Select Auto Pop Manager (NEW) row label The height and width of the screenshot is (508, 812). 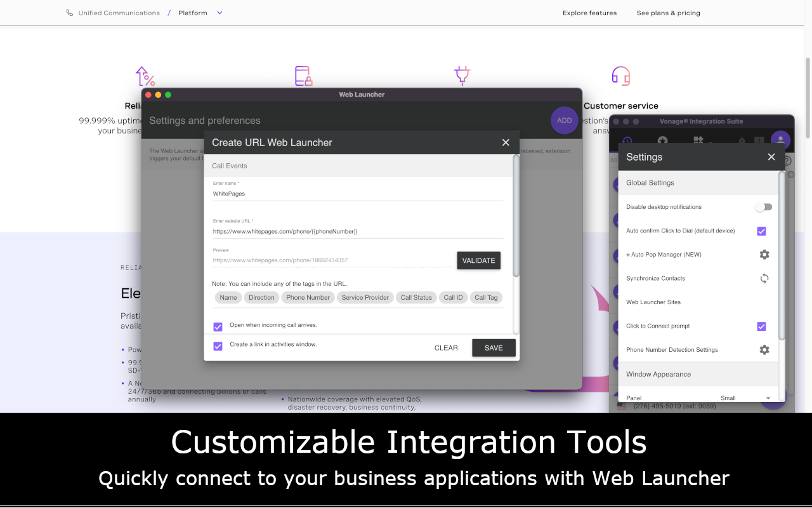[664, 255]
